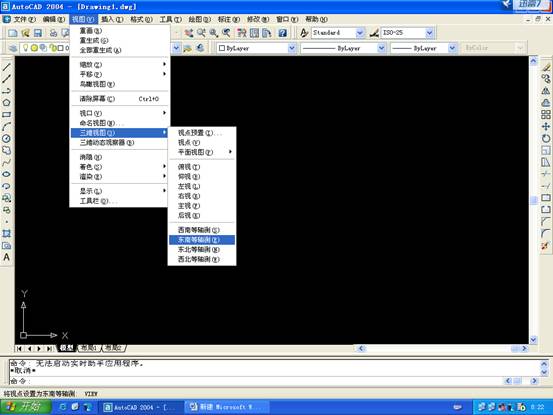Click the ByLayer color square swatch
553x415 pixels.
[222, 48]
